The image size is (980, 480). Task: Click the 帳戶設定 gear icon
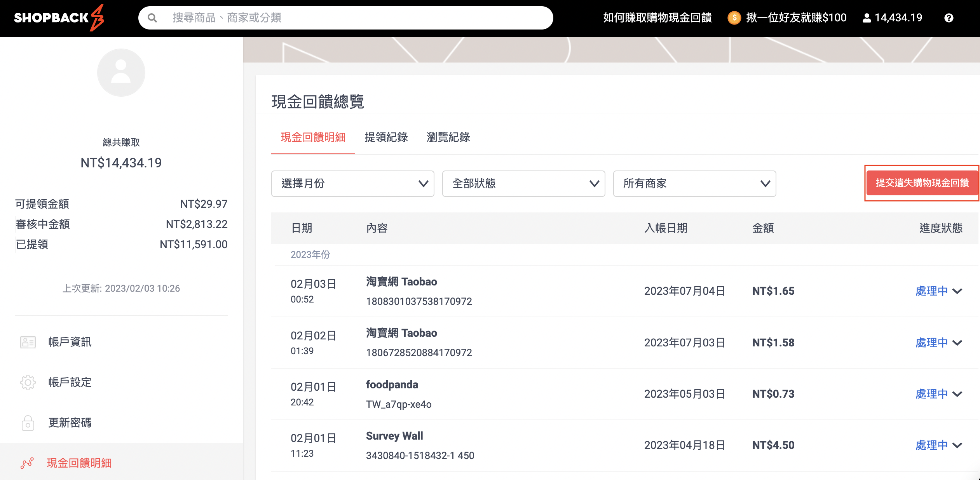28,383
